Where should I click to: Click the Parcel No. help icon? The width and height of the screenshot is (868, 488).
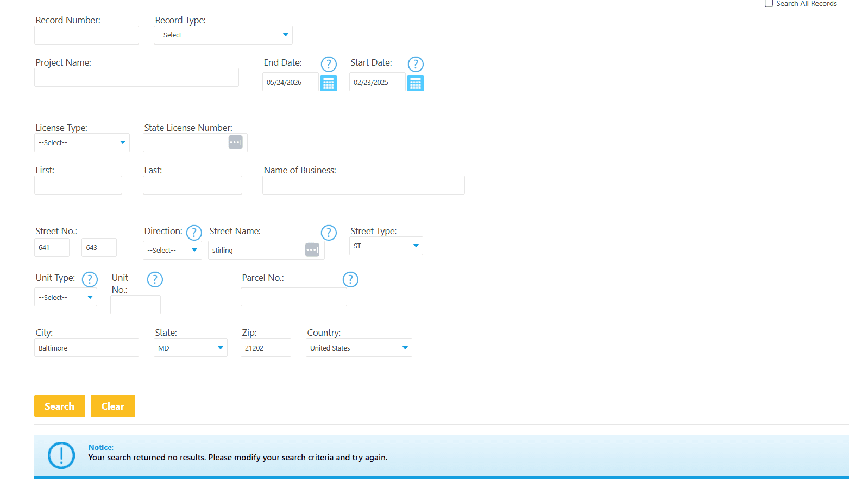click(x=350, y=279)
